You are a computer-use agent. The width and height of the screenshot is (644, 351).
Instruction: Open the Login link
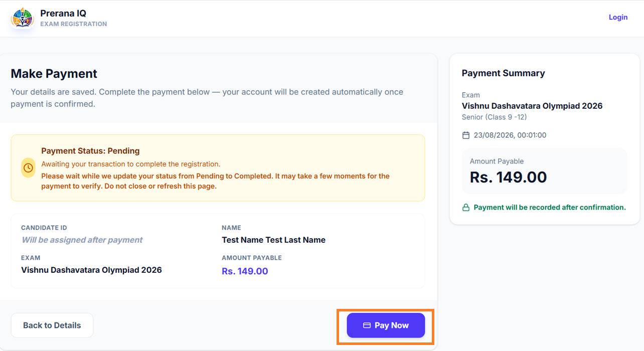(618, 17)
